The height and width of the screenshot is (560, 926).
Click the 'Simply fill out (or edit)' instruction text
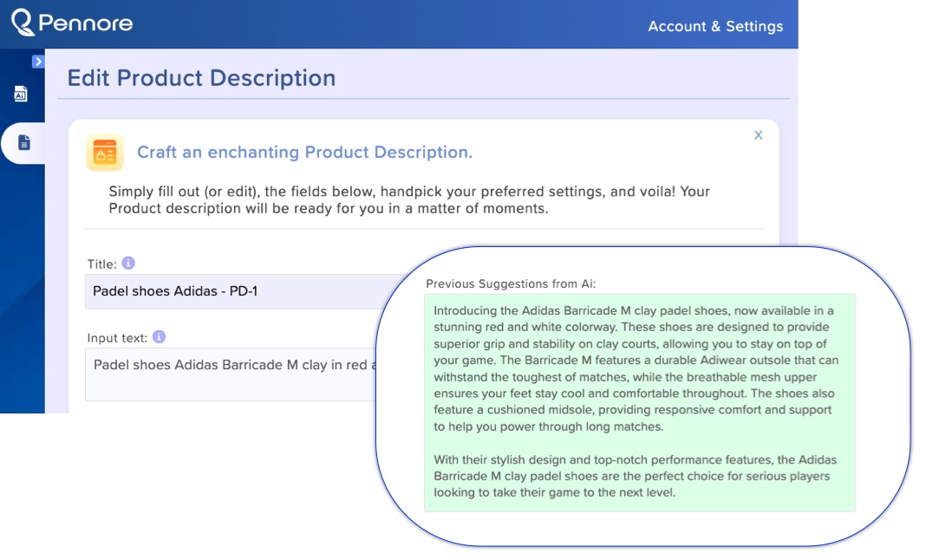409,199
